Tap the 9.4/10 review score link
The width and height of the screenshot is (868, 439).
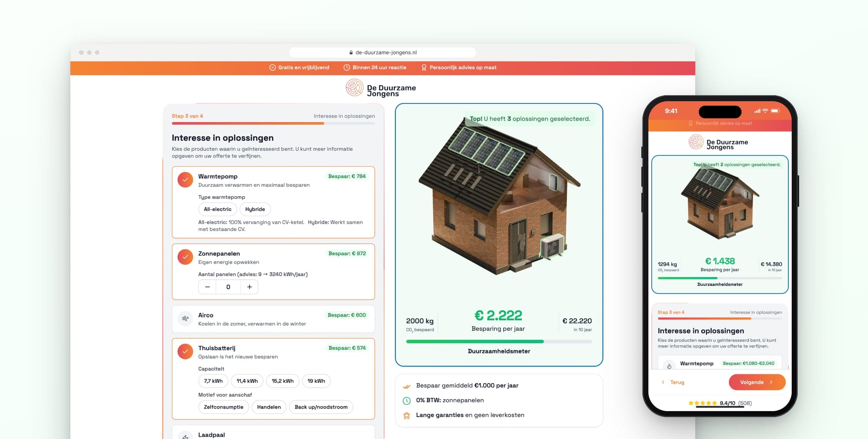727,403
